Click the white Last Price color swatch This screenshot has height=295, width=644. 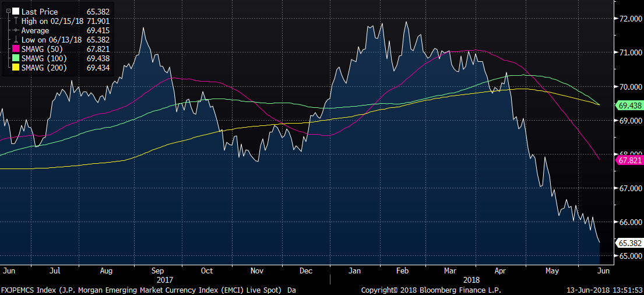click(16, 12)
